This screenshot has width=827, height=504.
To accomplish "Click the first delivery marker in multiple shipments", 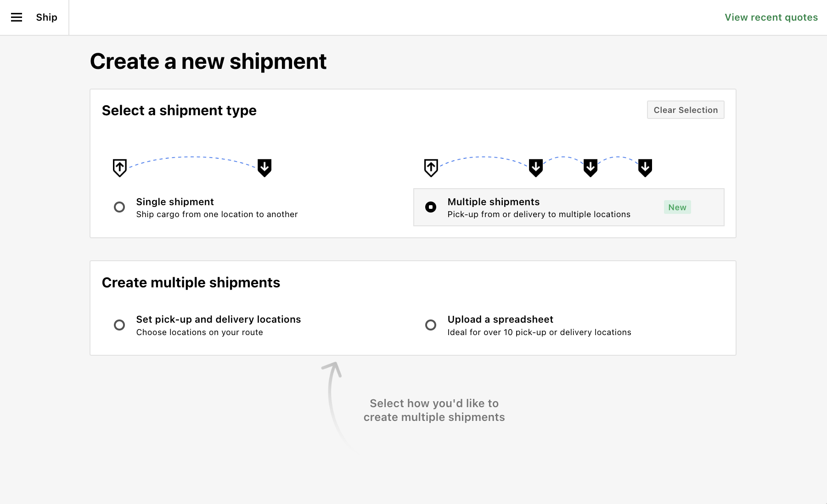I will pos(536,168).
